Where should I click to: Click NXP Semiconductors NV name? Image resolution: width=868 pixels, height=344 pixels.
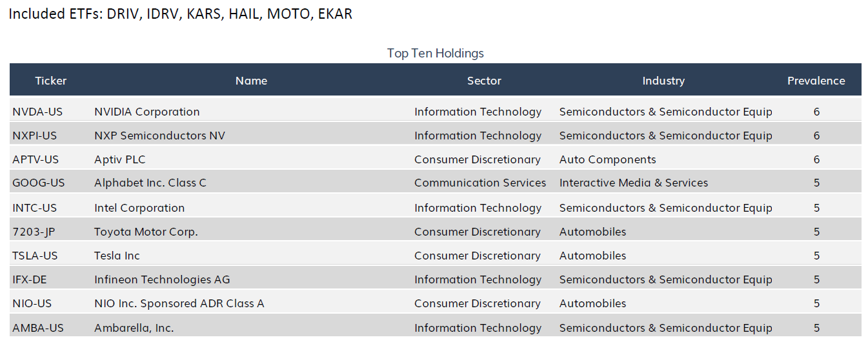[159, 136]
